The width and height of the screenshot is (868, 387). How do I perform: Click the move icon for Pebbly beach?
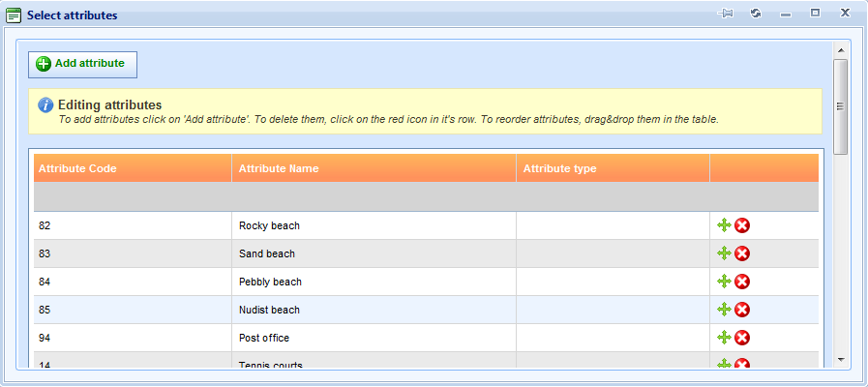tap(724, 282)
